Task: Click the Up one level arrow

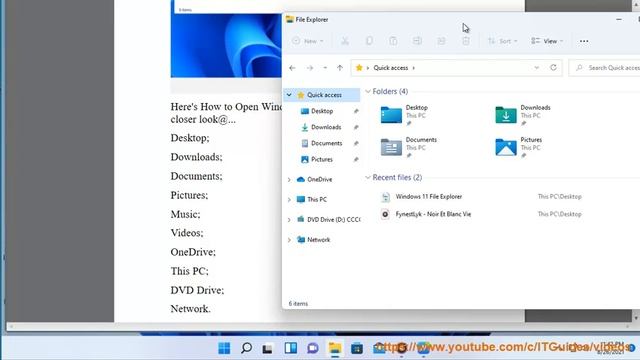Action: coord(340,68)
